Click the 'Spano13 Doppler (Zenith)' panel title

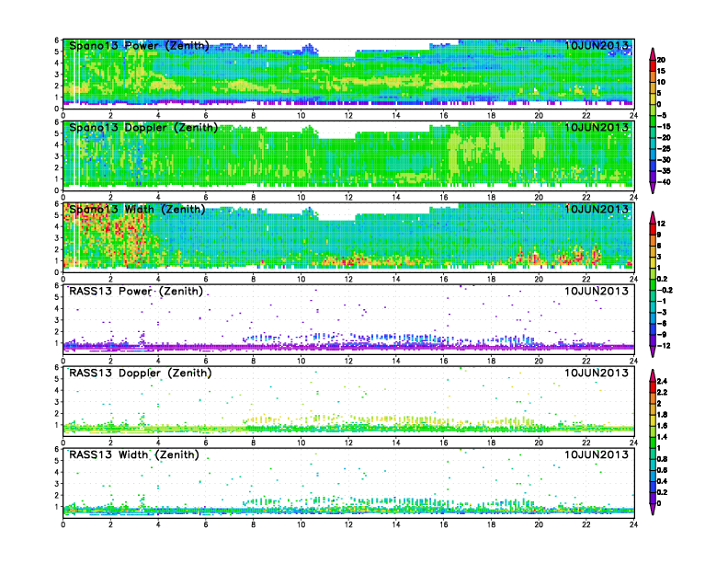point(143,127)
